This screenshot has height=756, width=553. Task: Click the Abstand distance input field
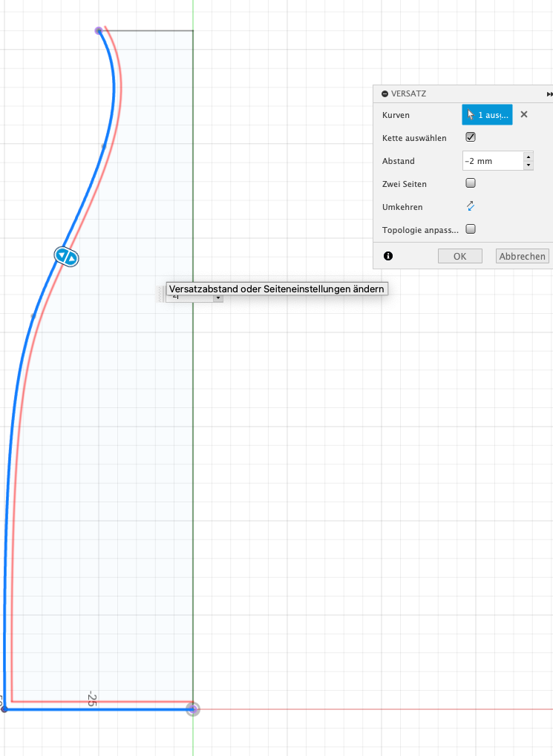tap(491, 161)
